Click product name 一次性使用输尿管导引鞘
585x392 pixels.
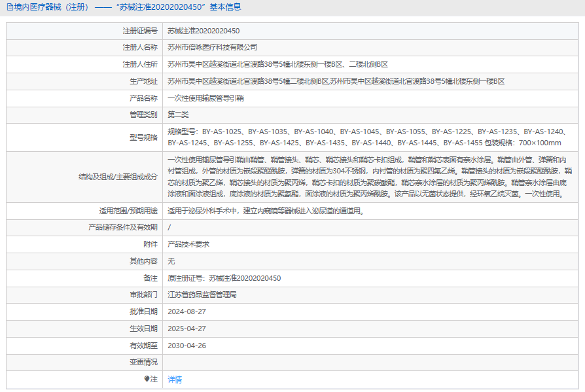click(x=205, y=98)
